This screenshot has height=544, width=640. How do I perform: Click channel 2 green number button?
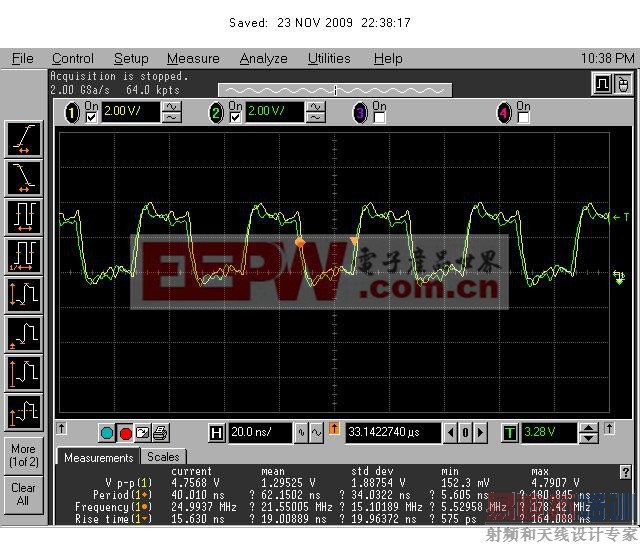216,113
